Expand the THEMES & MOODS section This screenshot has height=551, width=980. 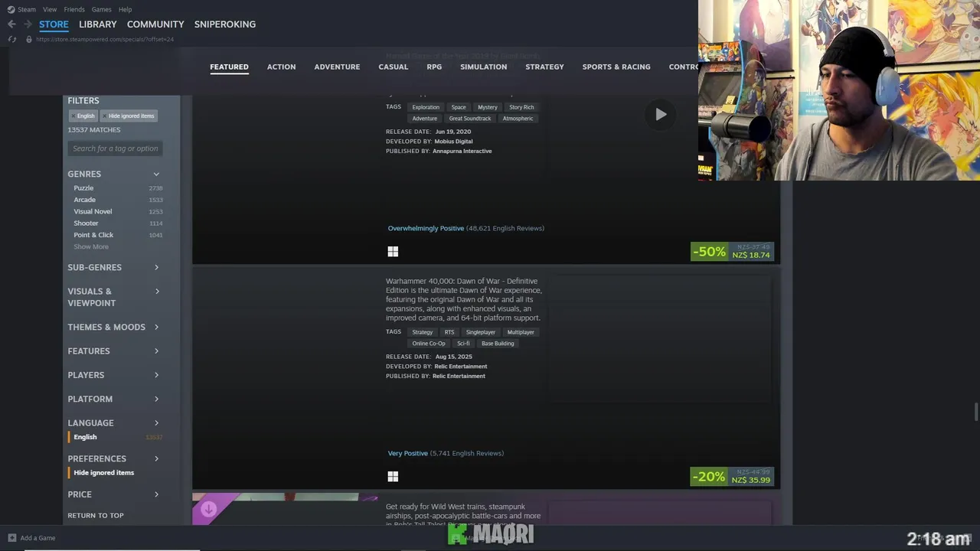(x=115, y=328)
